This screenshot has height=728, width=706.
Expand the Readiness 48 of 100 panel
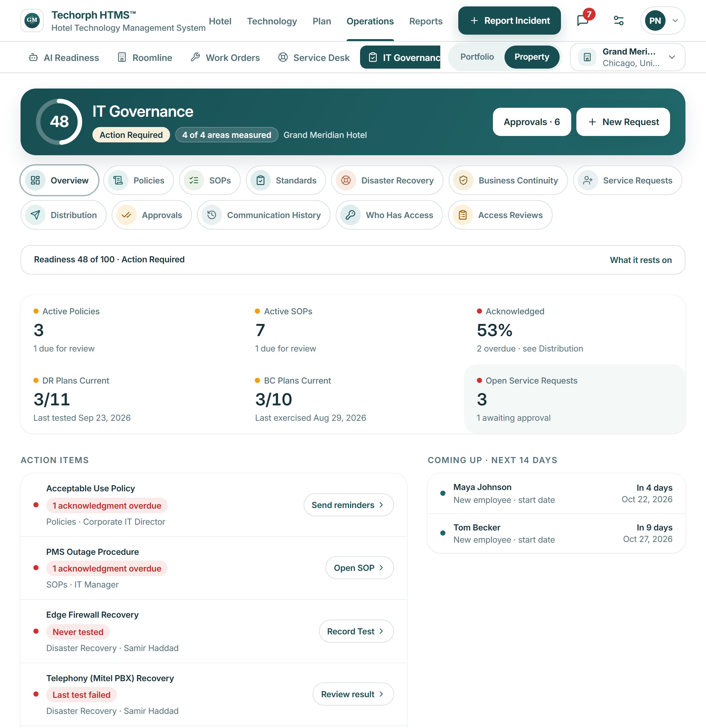[353, 260]
